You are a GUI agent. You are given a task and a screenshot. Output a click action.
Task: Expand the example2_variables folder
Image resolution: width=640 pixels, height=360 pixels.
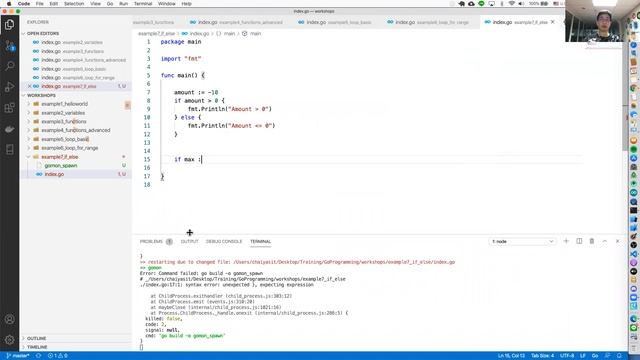pos(63,113)
